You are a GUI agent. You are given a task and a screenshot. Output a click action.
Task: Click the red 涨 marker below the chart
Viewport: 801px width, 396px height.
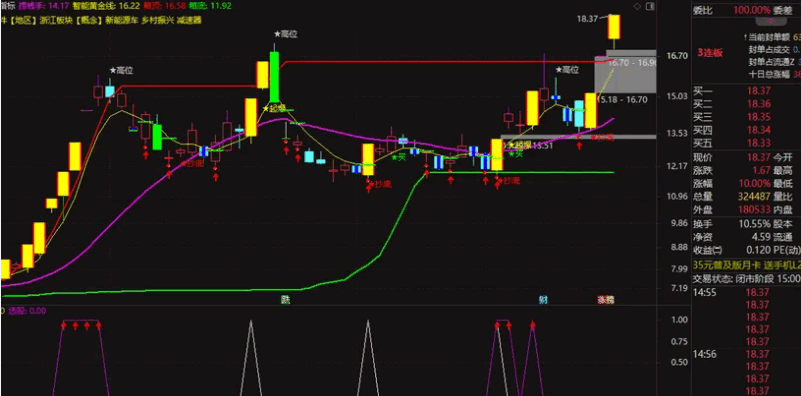602,300
